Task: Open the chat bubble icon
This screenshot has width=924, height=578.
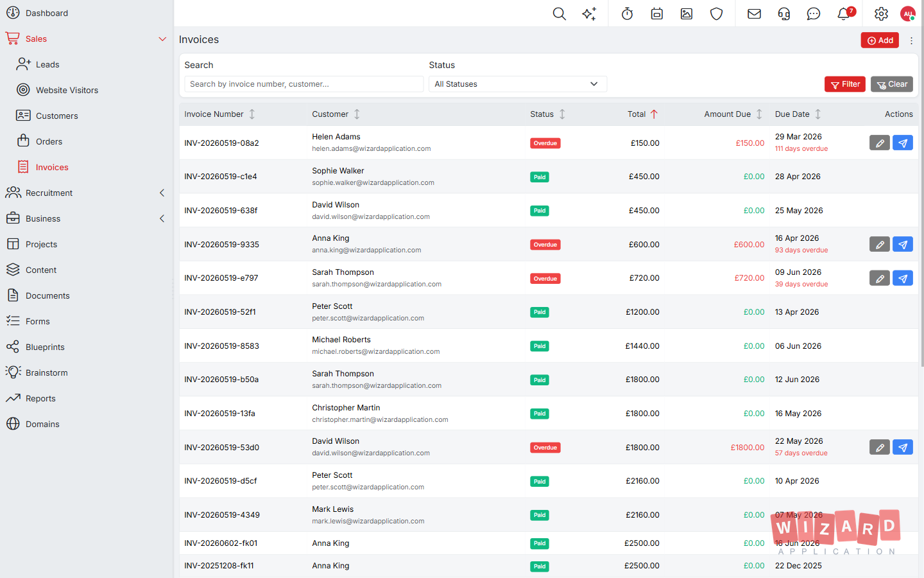Action: [x=814, y=13]
